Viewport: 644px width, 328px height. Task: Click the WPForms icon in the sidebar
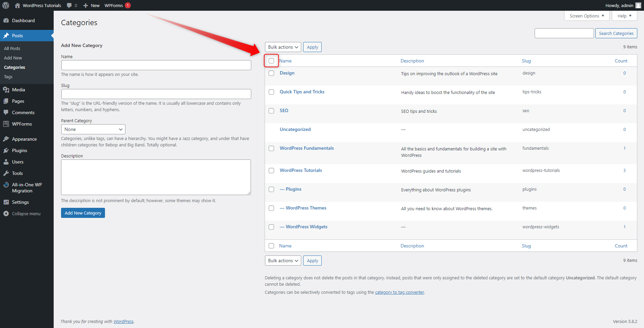click(x=6, y=124)
